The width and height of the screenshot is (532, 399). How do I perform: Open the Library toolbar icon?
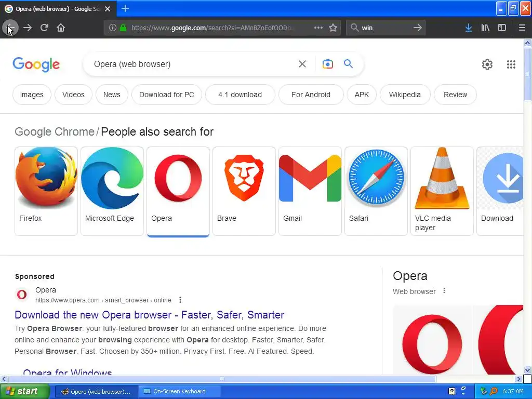point(485,28)
